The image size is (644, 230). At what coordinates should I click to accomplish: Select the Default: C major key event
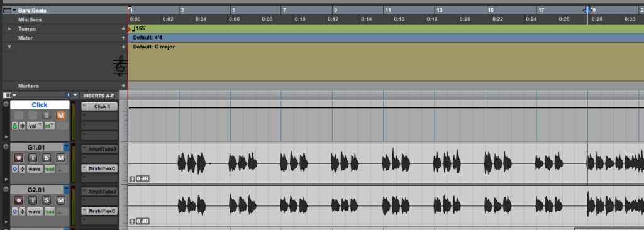coord(153,47)
